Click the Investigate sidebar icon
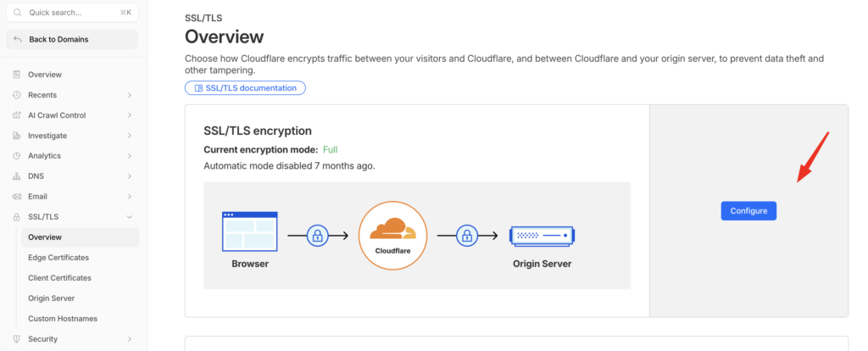The width and height of the screenshot is (868, 351). tap(17, 136)
